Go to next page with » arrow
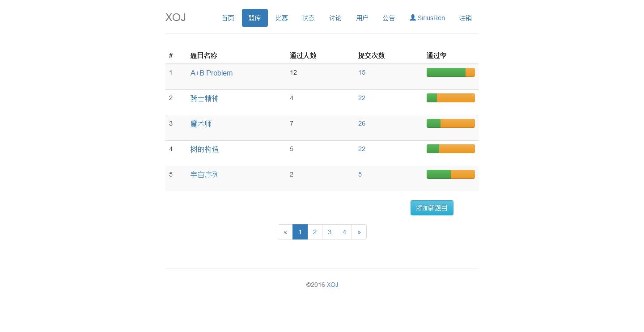 359,232
